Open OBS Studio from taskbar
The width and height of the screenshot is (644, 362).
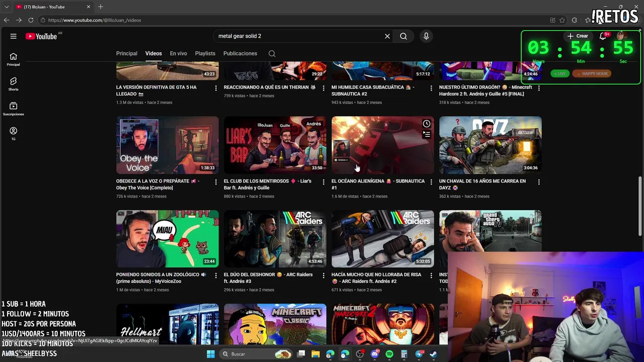click(360, 354)
